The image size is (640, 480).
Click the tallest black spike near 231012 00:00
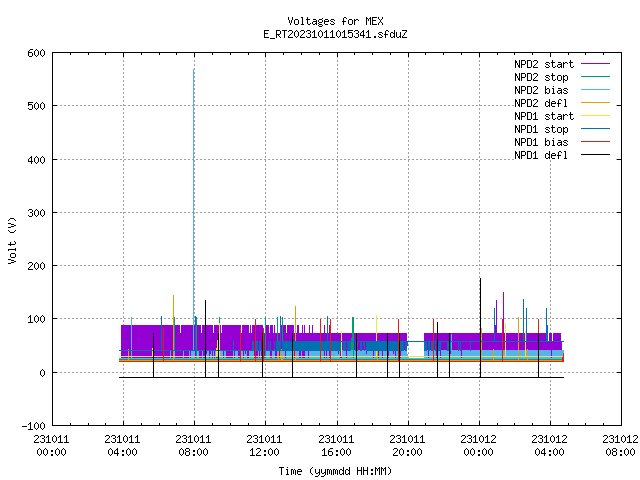(480, 327)
